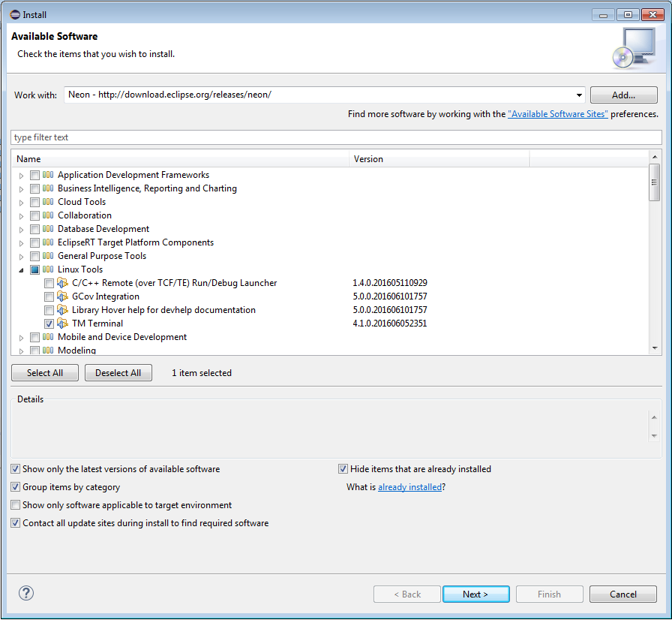Viewport: 672px width, 620px height.
Task: Click the TM Terminal feature icon
Action: [62, 324]
